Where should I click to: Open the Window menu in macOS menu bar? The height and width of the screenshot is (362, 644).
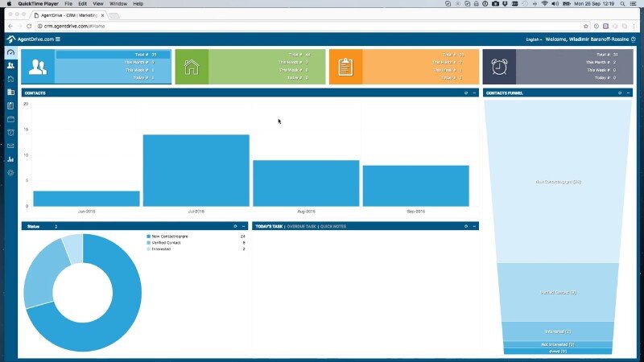coord(120,4)
